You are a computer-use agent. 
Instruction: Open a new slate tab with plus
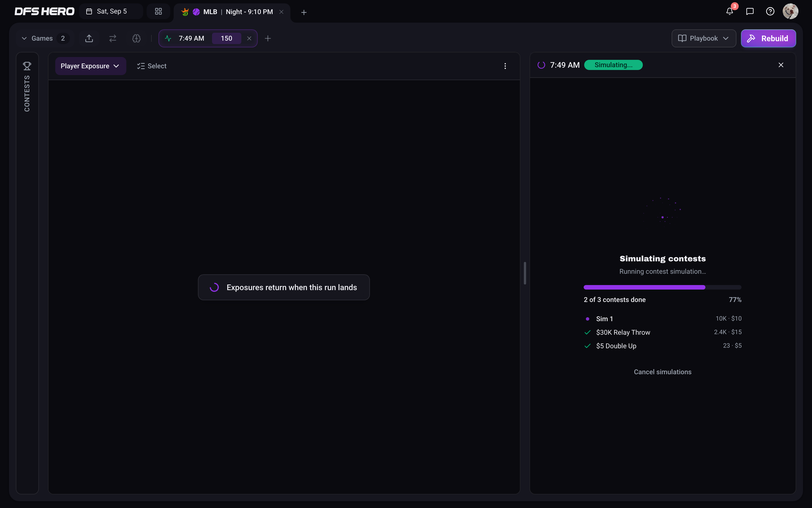click(304, 12)
